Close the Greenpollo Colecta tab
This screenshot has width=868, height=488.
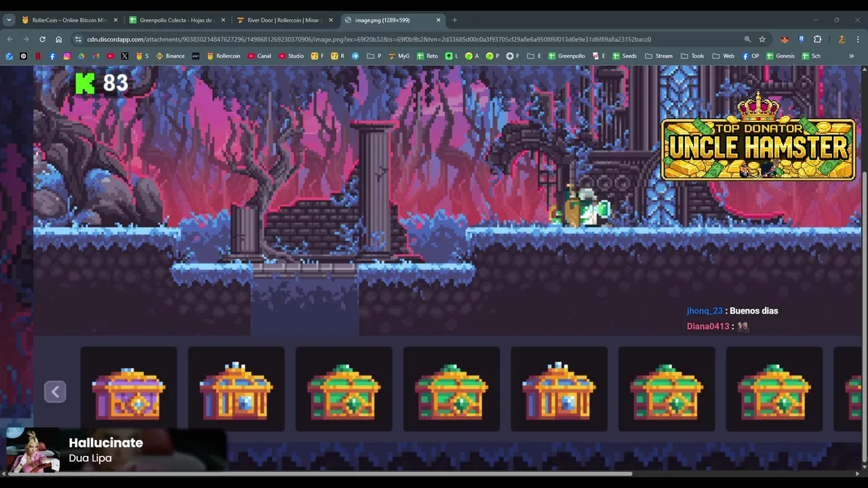tap(223, 20)
